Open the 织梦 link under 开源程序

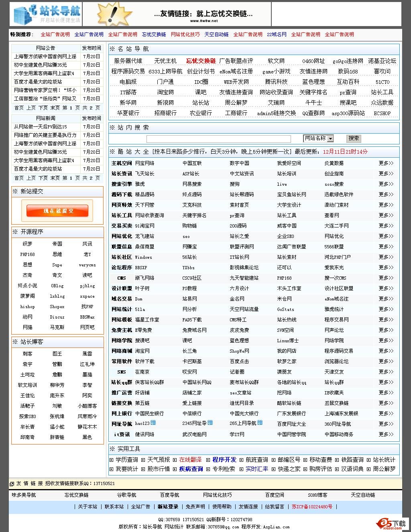click(26, 244)
